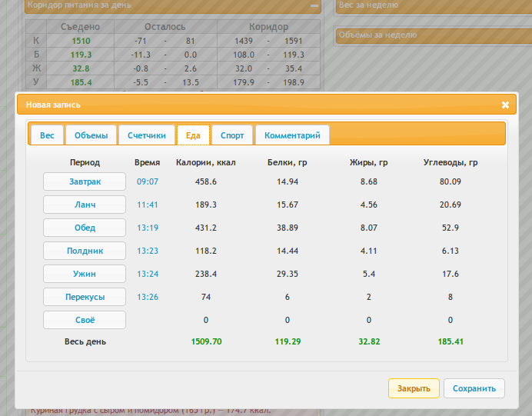Screen dimensions: 532x416
Task: Switch to the Комментарий tab
Action: click(292, 135)
